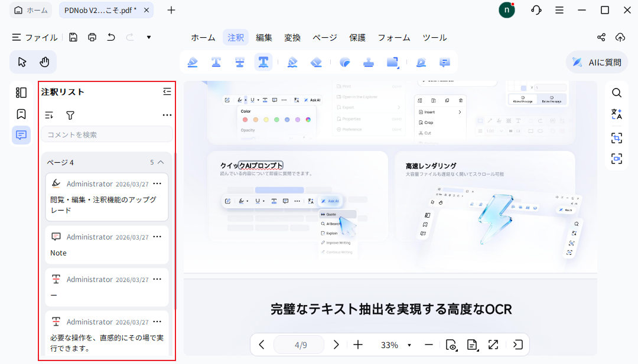The height and width of the screenshot is (364, 638).
Task: Select the Underline text tool
Action: click(x=216, y=61)
